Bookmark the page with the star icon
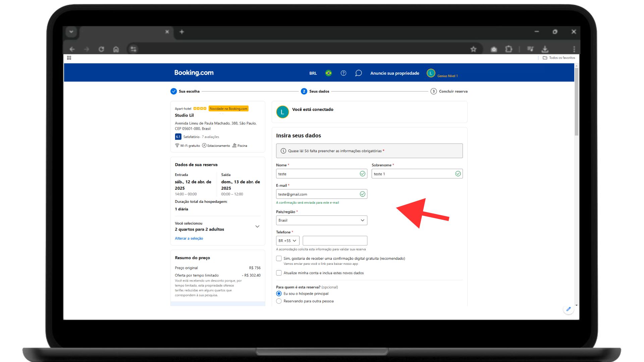Image resolution: width=644 pixels, height=362 pixels. tap(473, 49)
